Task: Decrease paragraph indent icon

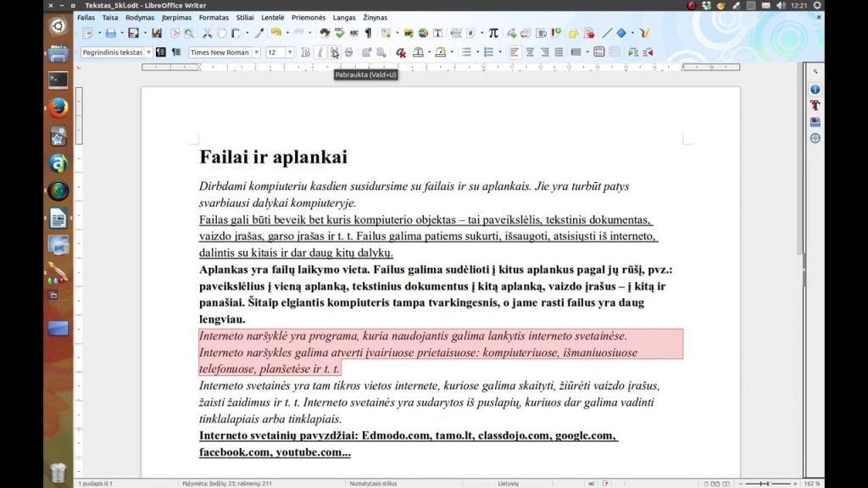Action: pos(648,53)
